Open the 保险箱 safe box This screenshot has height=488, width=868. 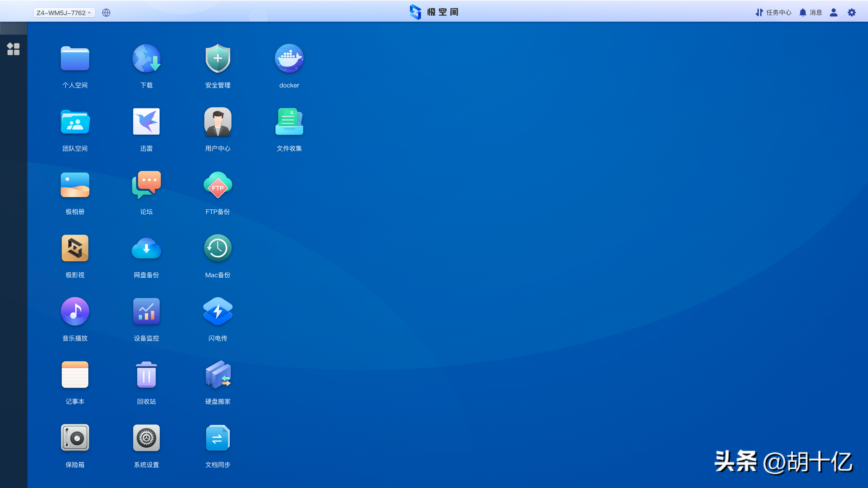coord(75,438)
